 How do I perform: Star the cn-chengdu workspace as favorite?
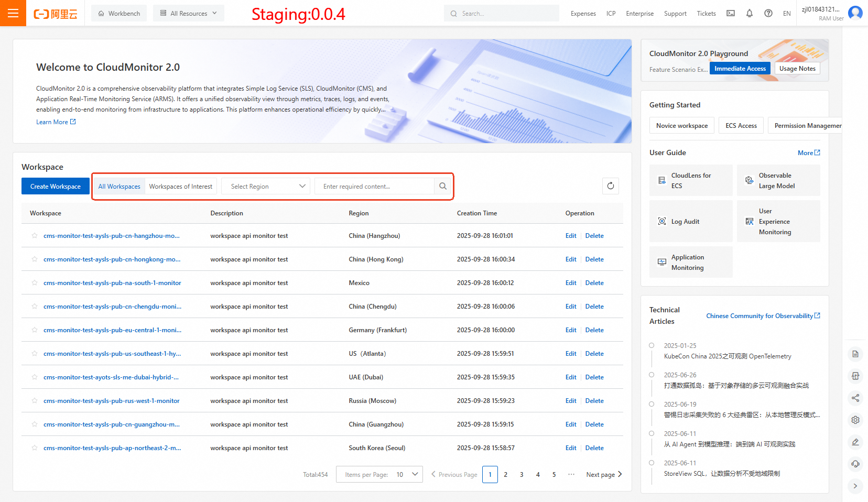click(x=35, y=307)
